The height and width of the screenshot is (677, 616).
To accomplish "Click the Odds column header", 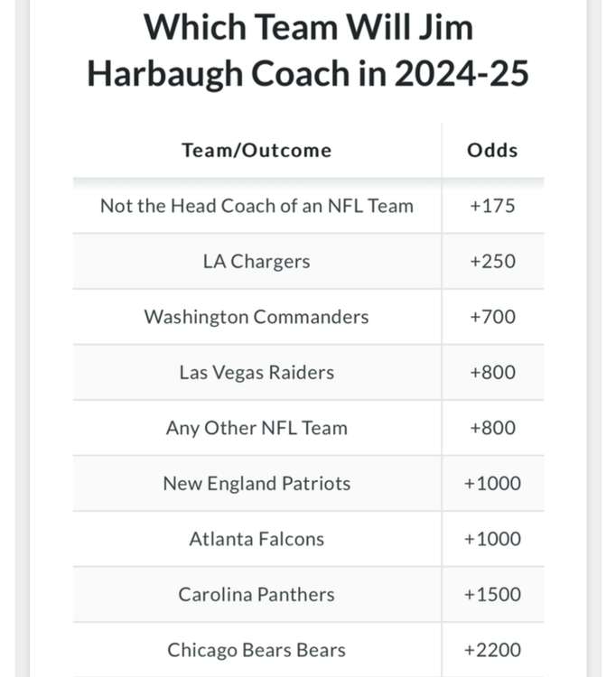I will 492,150.
